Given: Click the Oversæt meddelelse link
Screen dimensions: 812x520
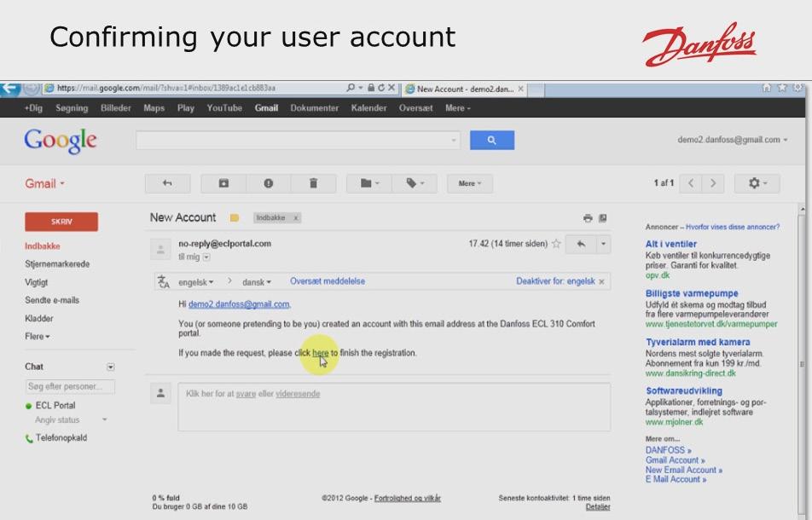Looking at the screenshot, I should [x=328, y=281].
